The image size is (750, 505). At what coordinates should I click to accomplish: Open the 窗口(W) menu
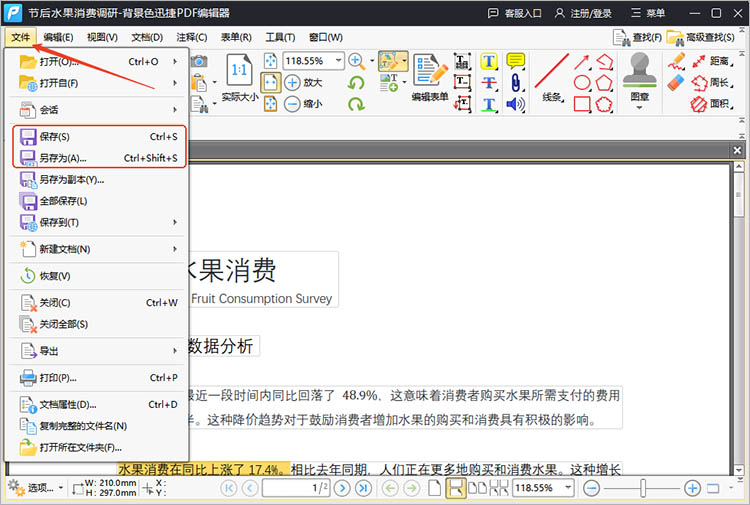click(326, 37)
